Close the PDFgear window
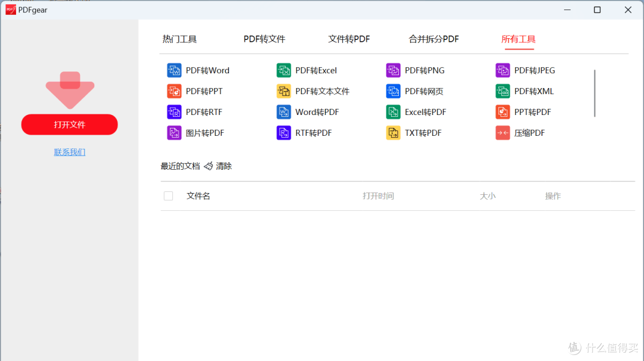Viewport: 644px width, 361px height. (628, 10)
